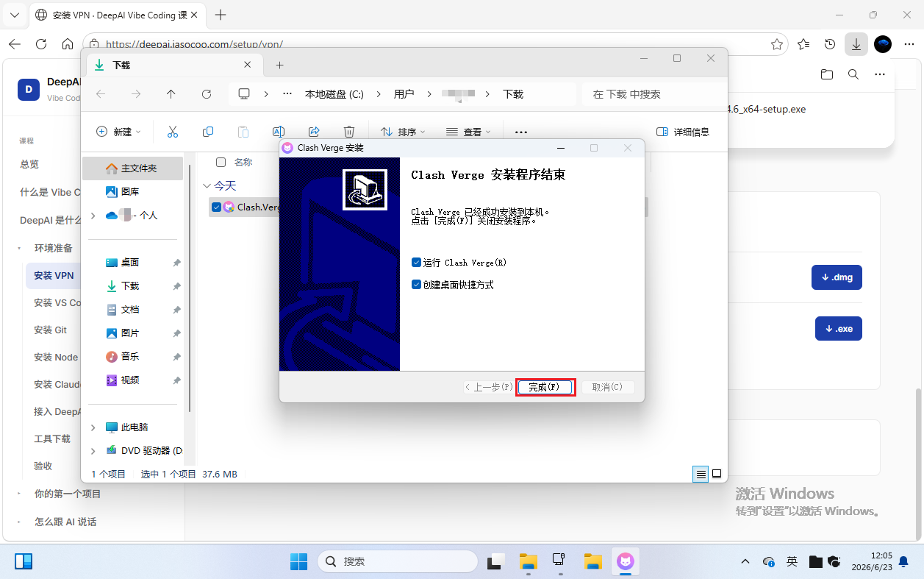Click the Explorer refresh button
The width and height of the screenshot is (924, 579).
point(207,94)
